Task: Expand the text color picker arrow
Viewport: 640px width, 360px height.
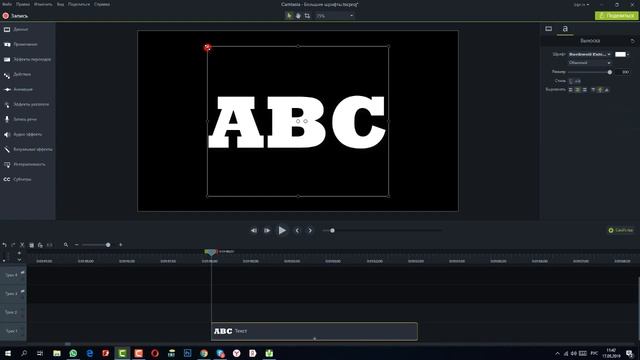Action: (x=628, y=54)
